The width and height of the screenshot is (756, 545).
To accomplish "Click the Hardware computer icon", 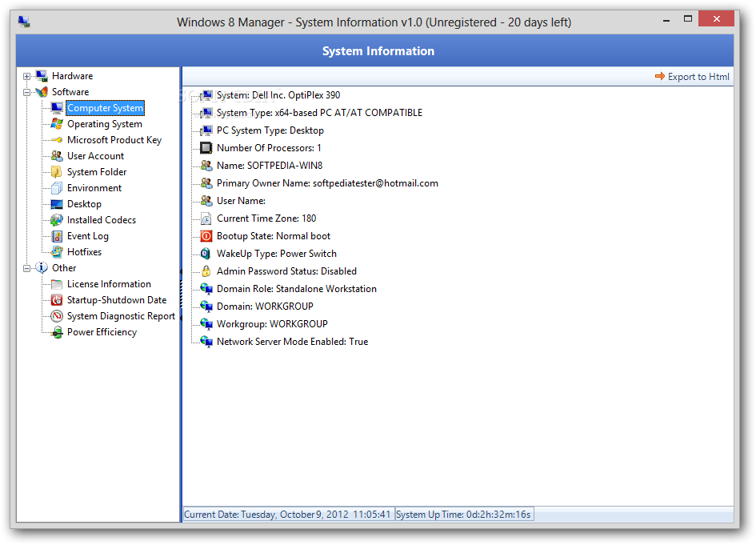I will tap(42, 76).
